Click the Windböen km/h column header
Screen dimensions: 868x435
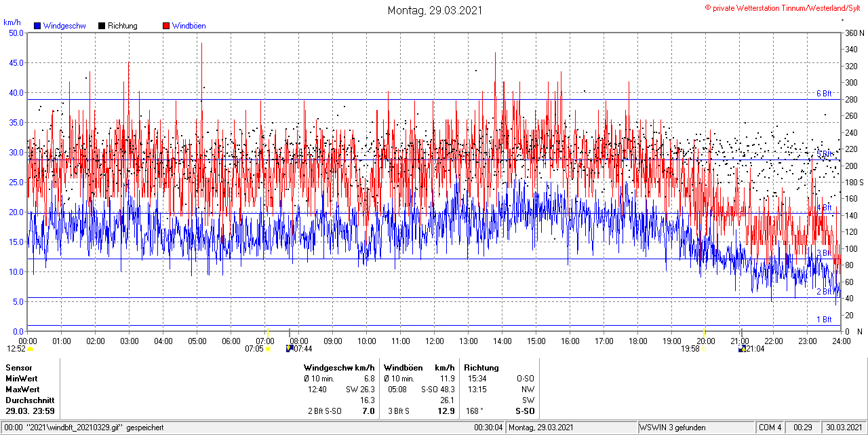(419, 368)
